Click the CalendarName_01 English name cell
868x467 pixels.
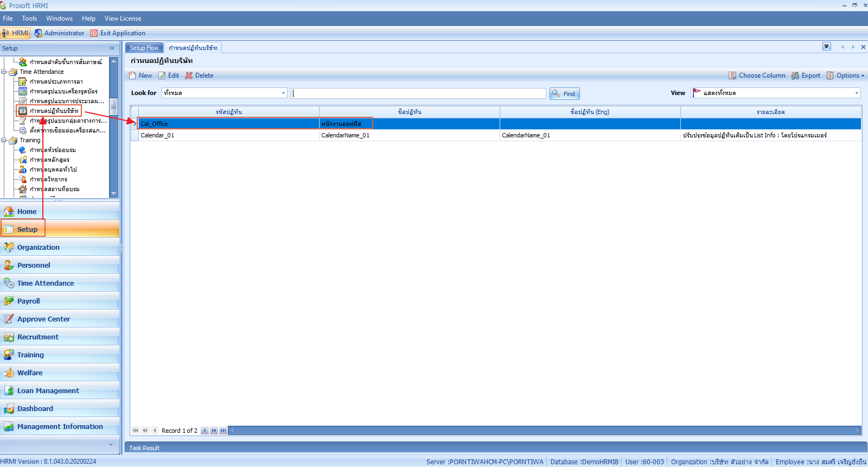click(590, 135)
